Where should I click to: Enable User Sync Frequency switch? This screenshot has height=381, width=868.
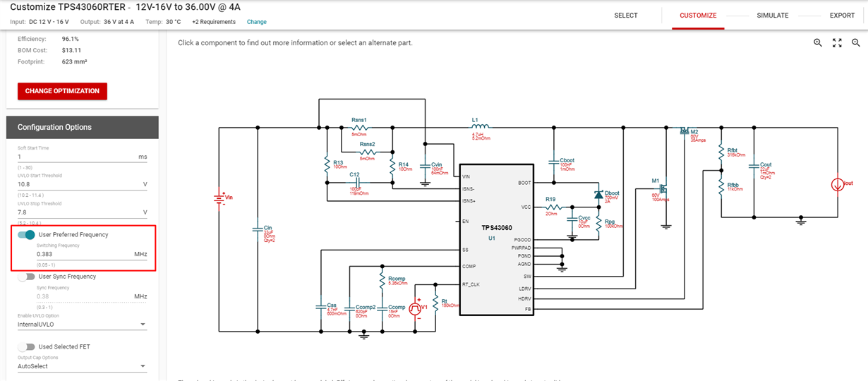point(27,277)
